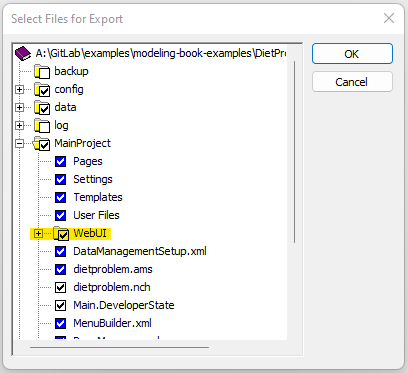
Task: Expand the WebUI folder node
Action: click(x=38, y=234)
